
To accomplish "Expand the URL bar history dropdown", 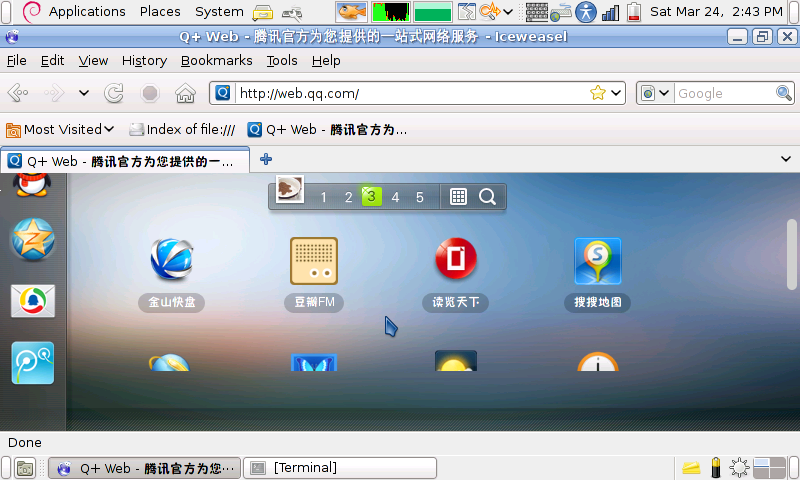I will point(616,93).
